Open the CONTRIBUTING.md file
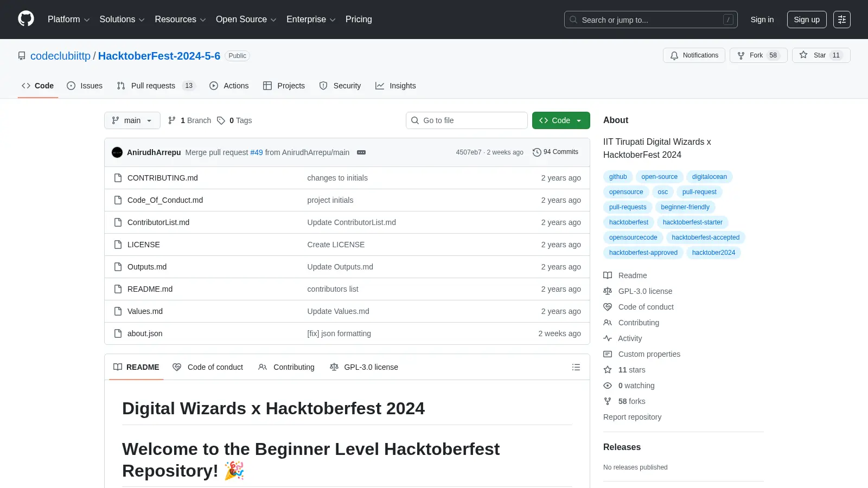This screenshot has width=868, height=488. 163,178
